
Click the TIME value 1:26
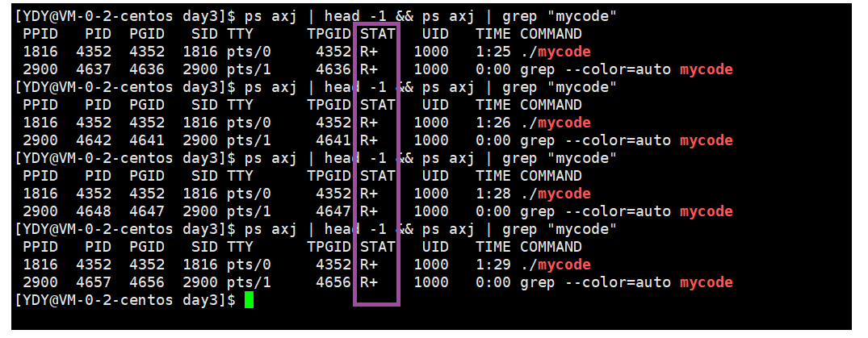(x=493, y=123)
